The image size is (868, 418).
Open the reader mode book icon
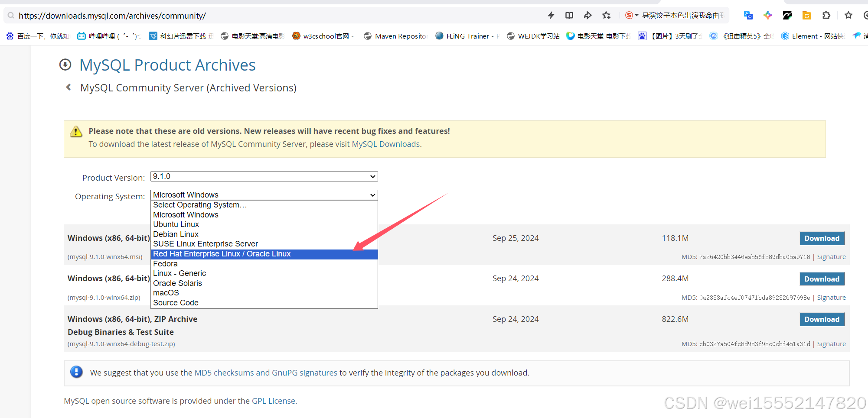pyautogui.click(x=569, y=16)
